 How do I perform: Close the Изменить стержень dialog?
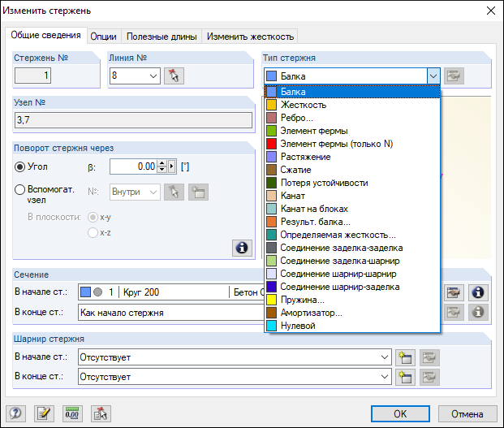tap(491, 11)
